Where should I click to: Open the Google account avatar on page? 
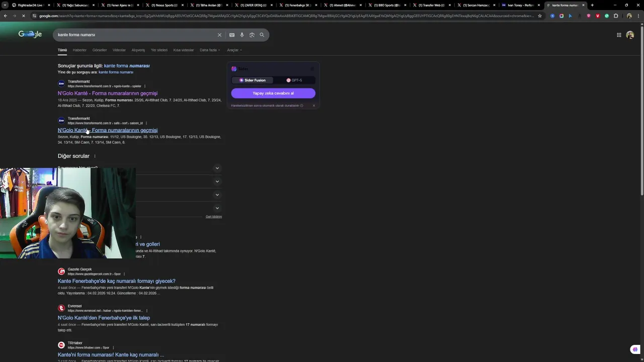coord(630,35)
